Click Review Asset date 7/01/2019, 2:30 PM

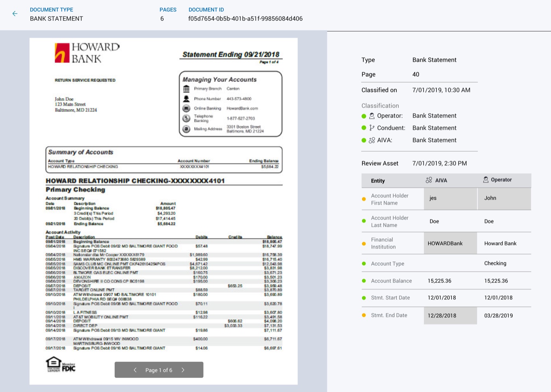point(440,163)
